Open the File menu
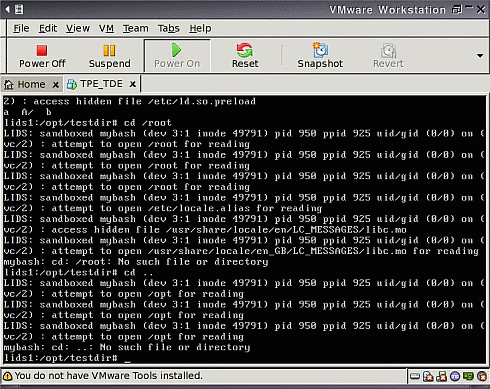Image resolution: width=490 pixels, height=389 pixels. [21, 28]
